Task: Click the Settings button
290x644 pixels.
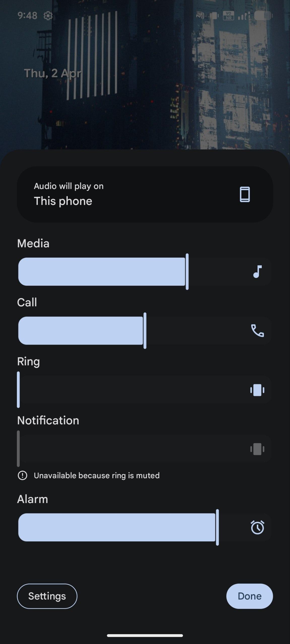Action: point(47,596)
